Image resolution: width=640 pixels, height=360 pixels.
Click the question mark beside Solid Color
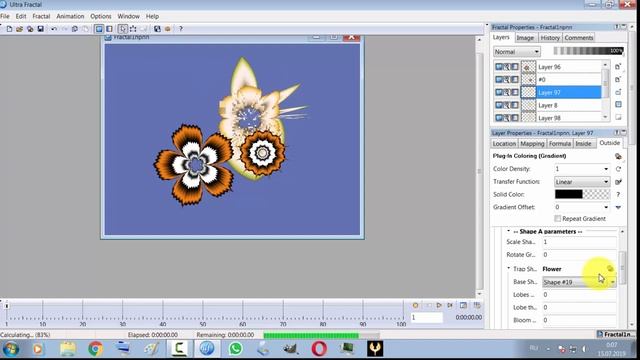tap(618, 194)
